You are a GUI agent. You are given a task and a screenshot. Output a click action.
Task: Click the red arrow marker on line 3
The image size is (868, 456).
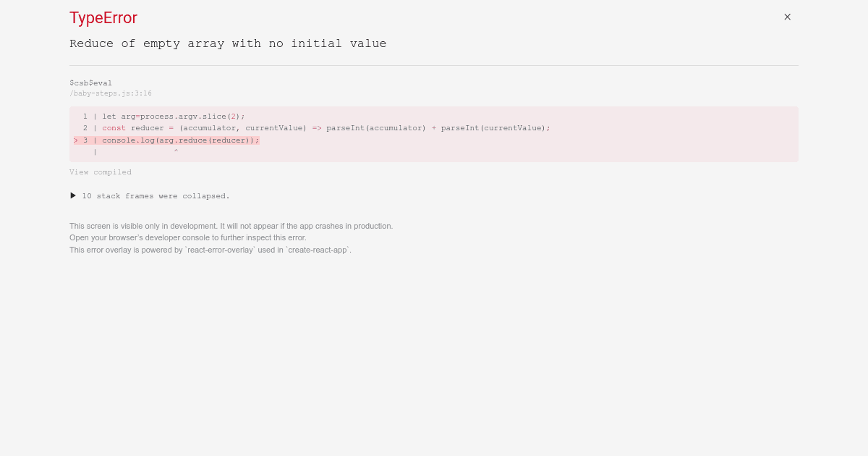(76, 140)
